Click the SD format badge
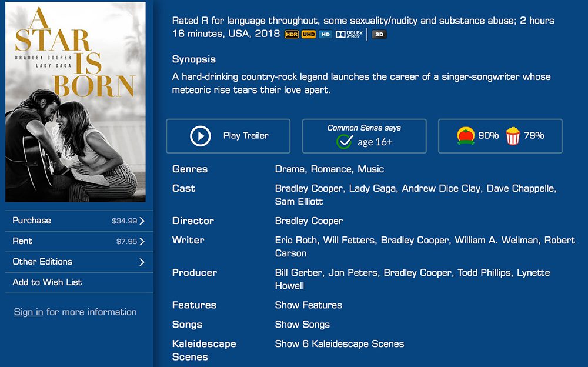Viewport: 588px width, 367px height. 379,35
